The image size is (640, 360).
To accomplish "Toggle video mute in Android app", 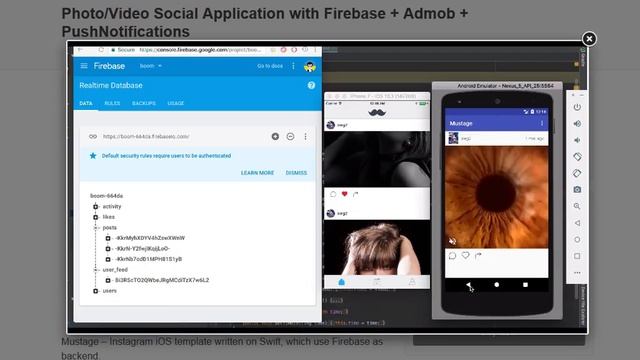I will point(452,241).
